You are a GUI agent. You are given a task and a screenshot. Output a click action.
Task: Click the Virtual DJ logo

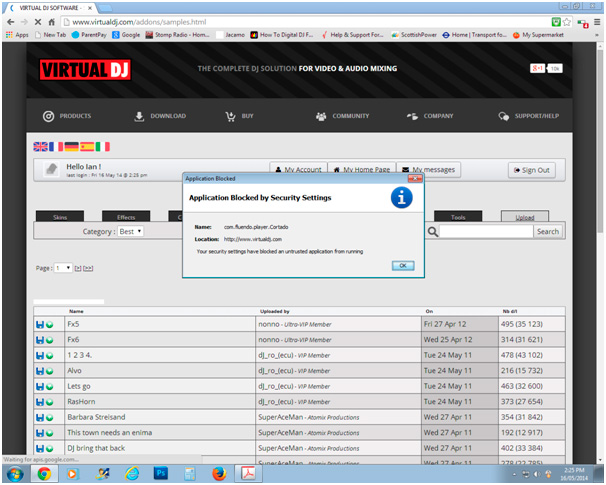(85, 70)
